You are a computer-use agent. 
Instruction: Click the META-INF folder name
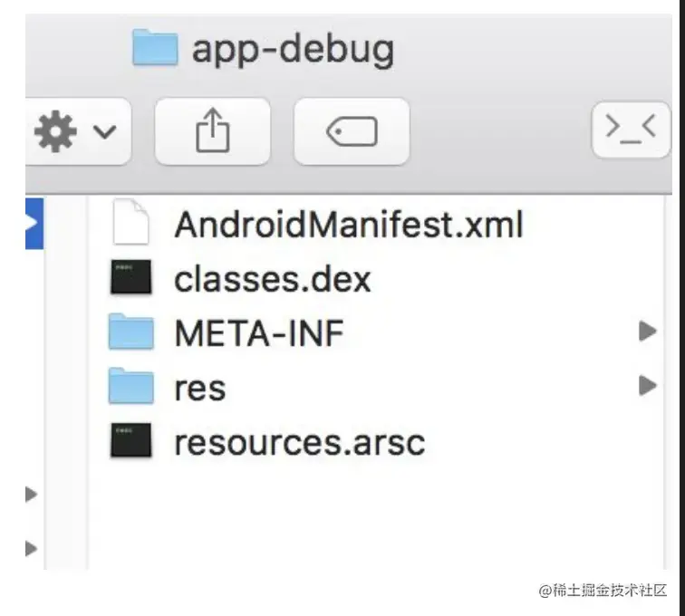tap(259, 332)
